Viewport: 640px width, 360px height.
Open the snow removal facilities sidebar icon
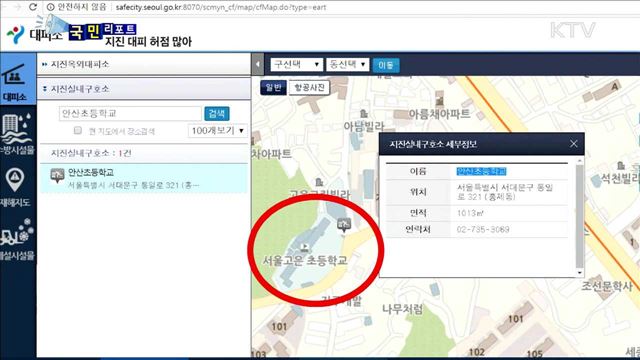pos(16,240)
